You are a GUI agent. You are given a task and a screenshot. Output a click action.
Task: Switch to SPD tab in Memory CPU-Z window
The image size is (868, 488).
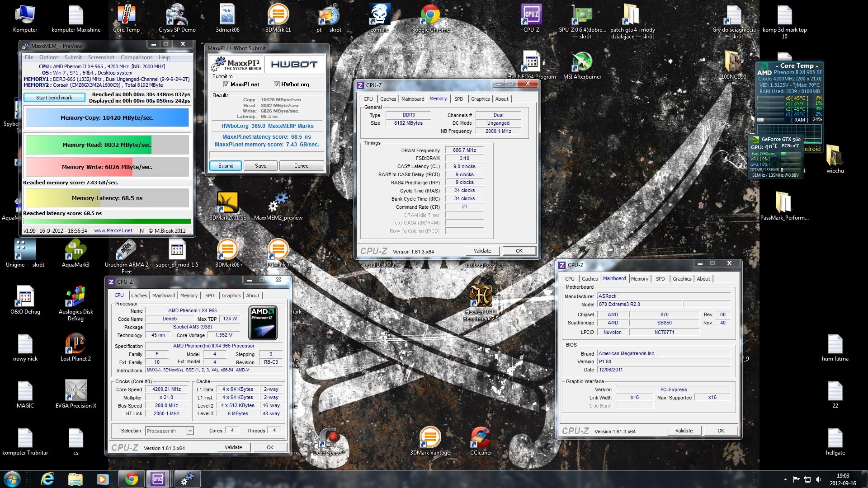[x=459, y=99]
